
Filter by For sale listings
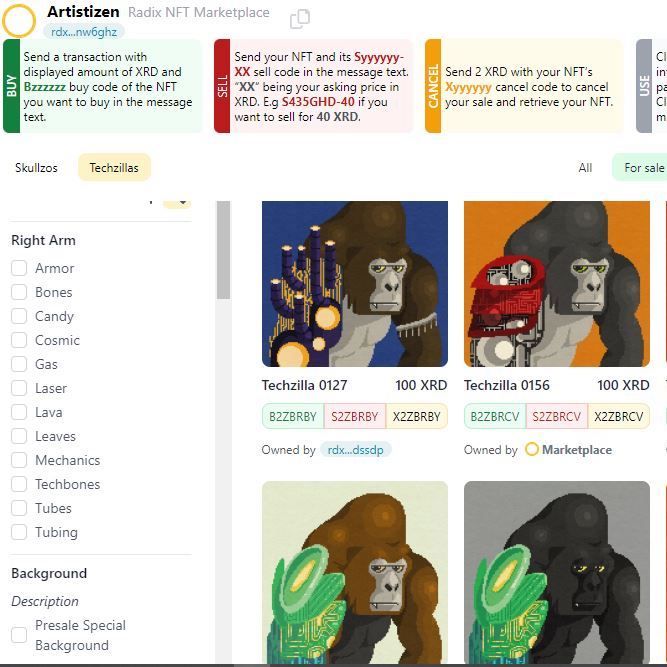641,168
